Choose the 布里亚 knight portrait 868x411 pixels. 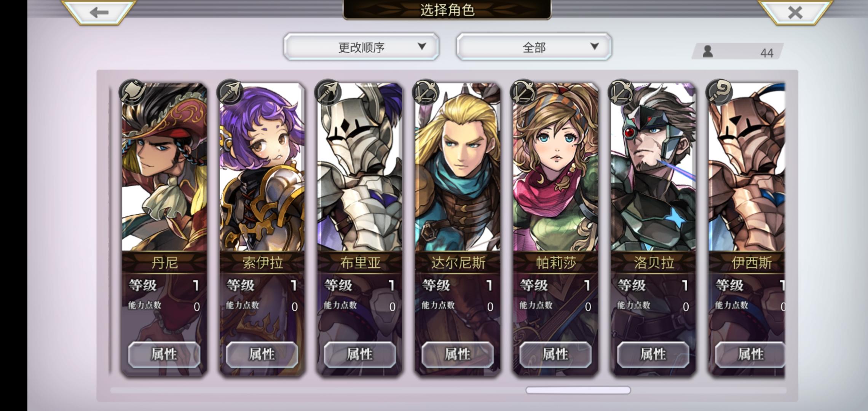[x=360, y=167]
